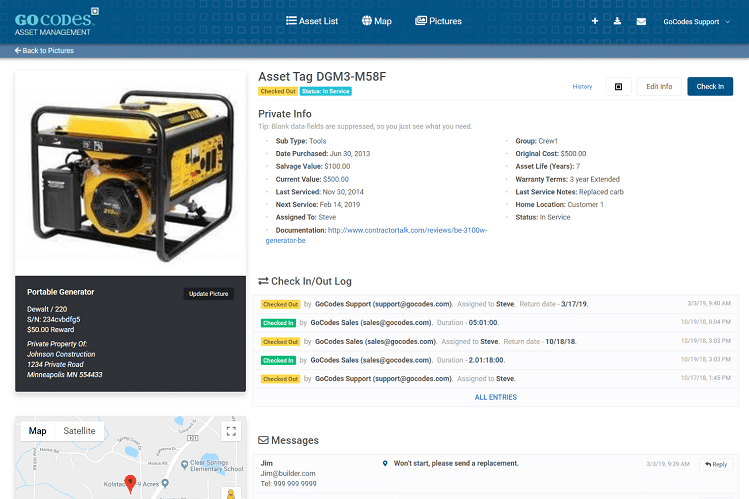749x499 pixels.
Task: Click the Check In/Out Log arrows icon
Action: click(263, 281)
